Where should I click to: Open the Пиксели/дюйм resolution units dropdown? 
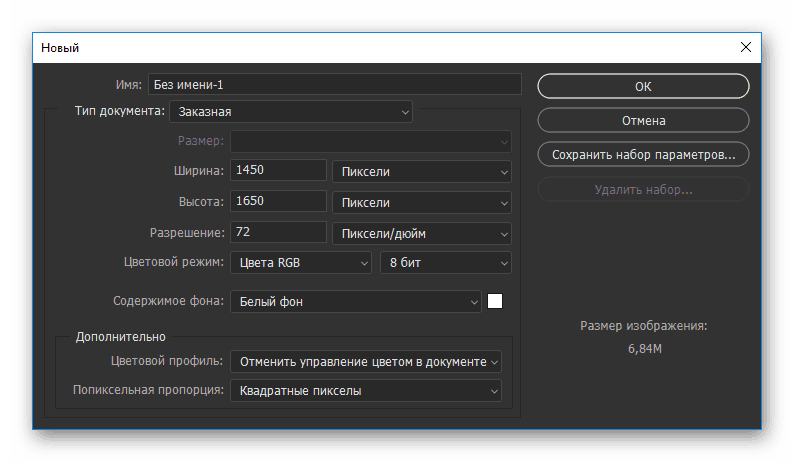[421, 234]
